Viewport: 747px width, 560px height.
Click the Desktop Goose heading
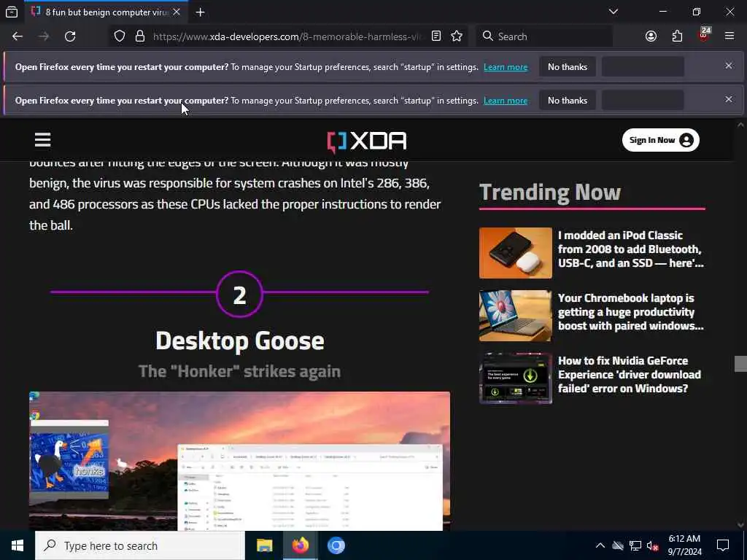pos(239,341)
